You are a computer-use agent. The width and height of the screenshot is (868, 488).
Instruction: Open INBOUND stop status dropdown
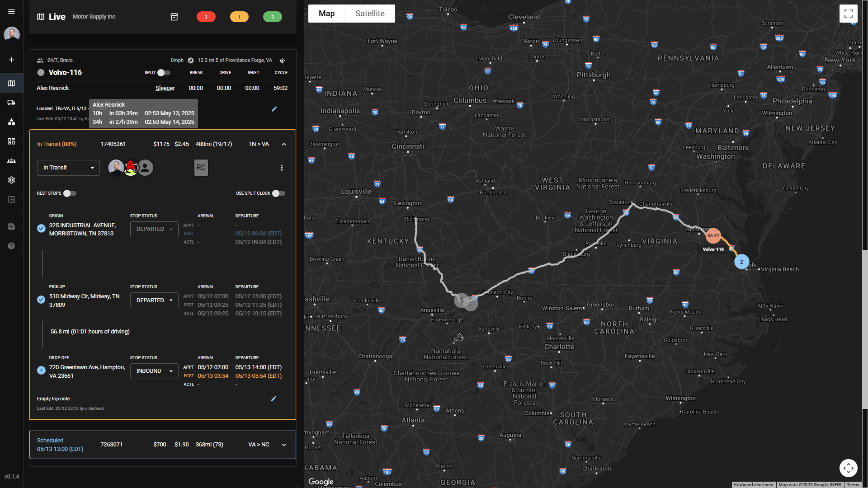pos(154,371)
